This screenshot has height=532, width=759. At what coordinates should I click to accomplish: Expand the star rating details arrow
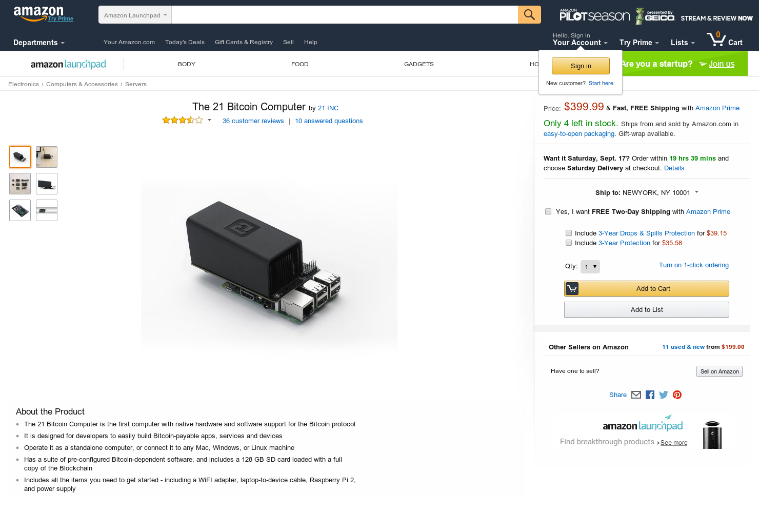pyautogui.click(x=209, y=120)
